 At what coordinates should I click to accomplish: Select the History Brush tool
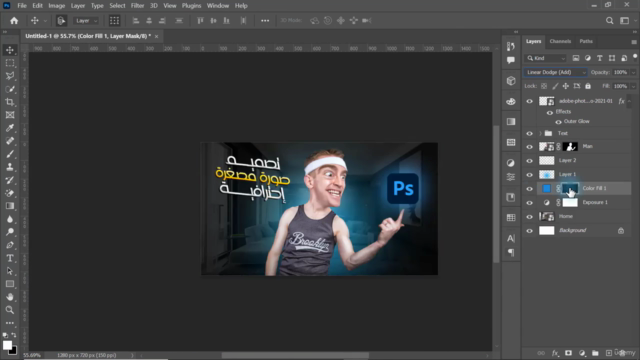pyautogui.click(x=10, y=180)
